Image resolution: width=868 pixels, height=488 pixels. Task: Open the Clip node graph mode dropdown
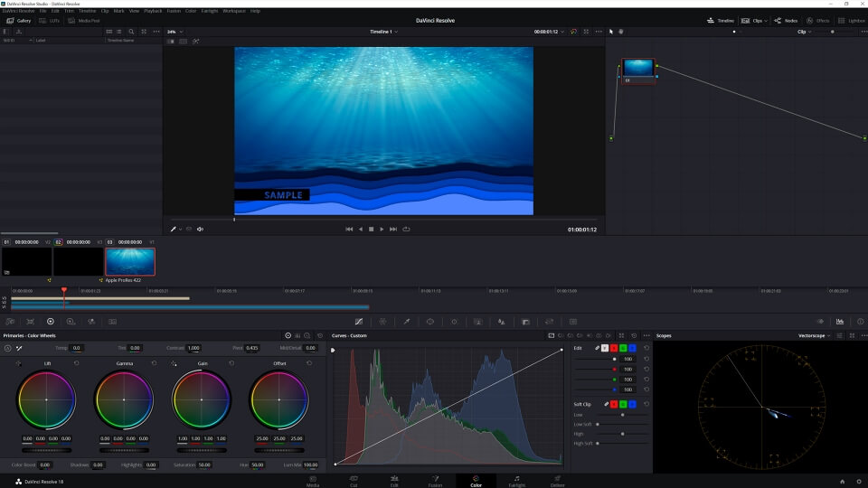(804, 32)
